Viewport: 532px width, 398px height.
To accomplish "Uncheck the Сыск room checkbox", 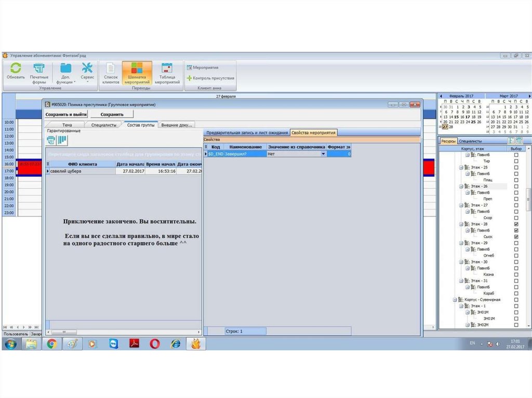I will click(x=516, y=237).
